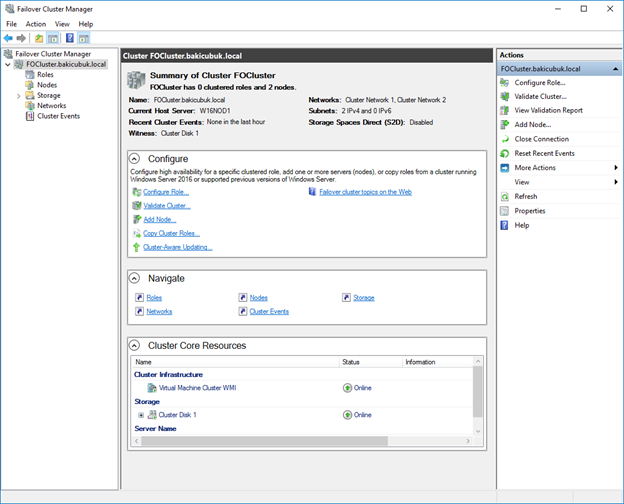Image resolution: width=624 pixels, height=504 pixels.
Task: Click the Validate Cluster icon in Actions pane
Action: point(505,96)
